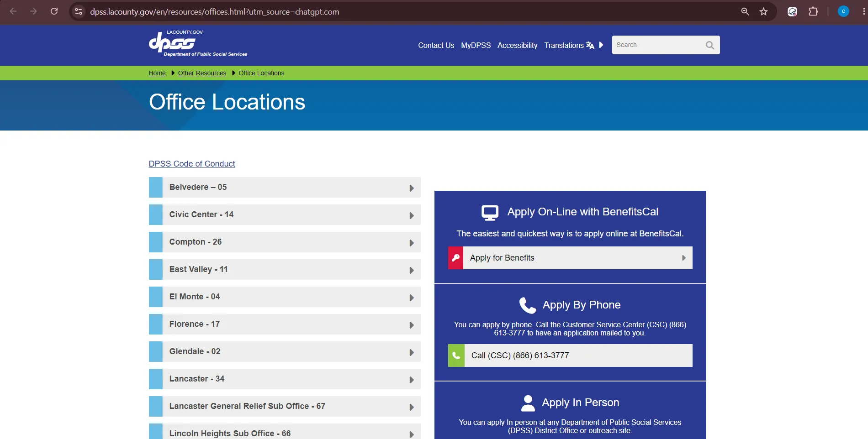This screenshot has height=439, width=868.
Task: Open Contact Us in top navigation
Action: (x=436, y=45)
